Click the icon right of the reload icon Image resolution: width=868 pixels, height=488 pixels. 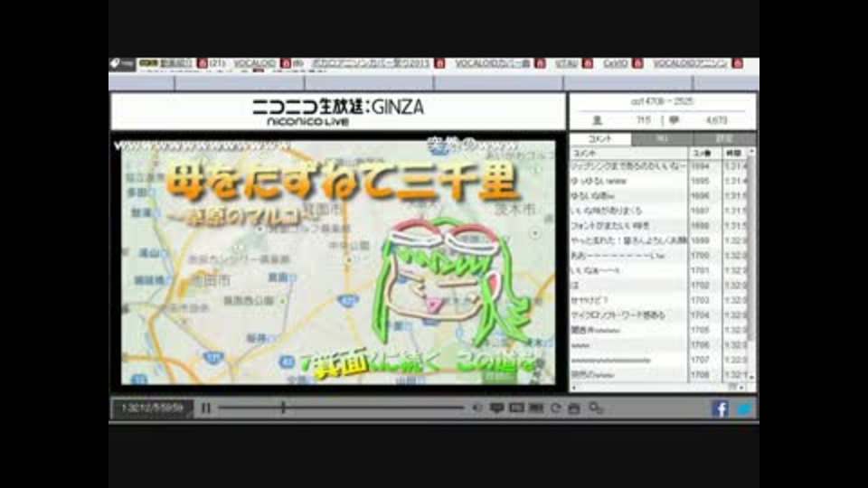click(574, 408)
